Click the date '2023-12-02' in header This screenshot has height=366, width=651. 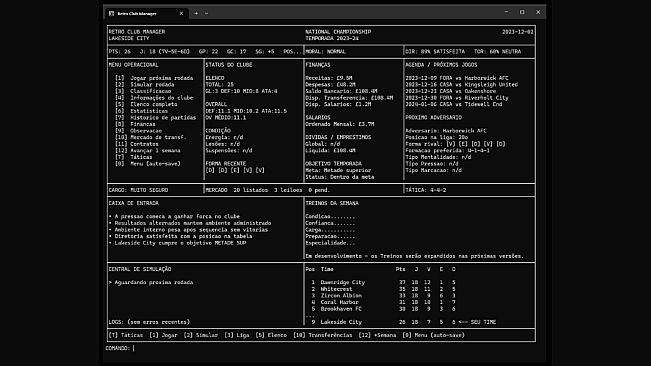point(518,32)
